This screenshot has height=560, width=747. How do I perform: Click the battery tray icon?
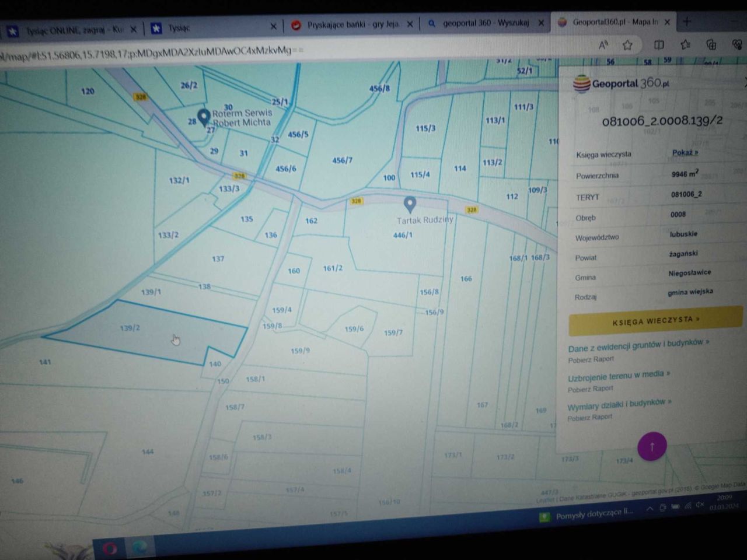point(675,507)
